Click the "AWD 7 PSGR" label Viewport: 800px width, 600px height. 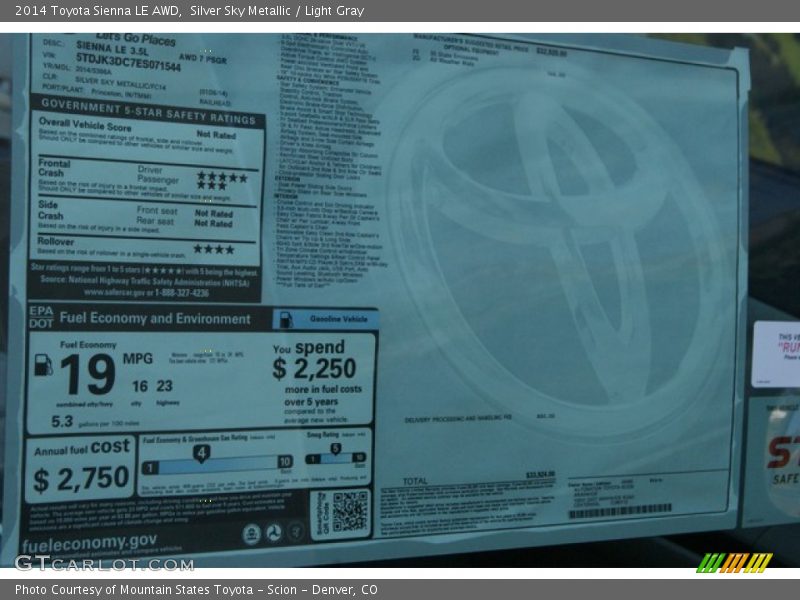(203, 58)
